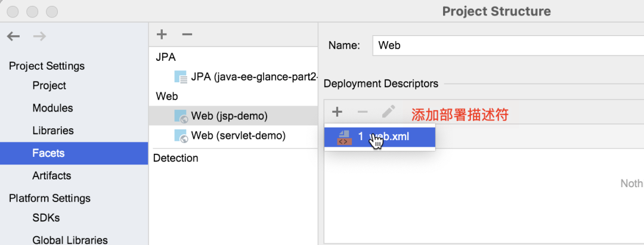Add deployment descriptor with plus icon
The image size is (644, 245).
337,111
